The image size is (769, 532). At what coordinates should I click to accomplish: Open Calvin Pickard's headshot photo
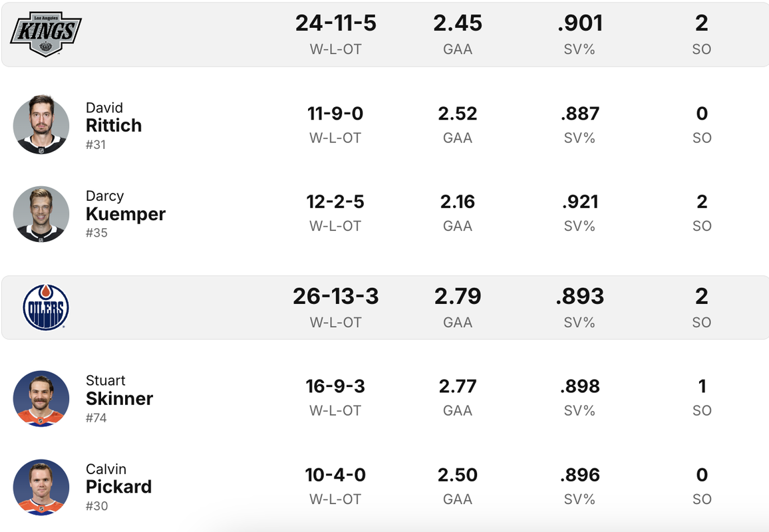[41, 487]
